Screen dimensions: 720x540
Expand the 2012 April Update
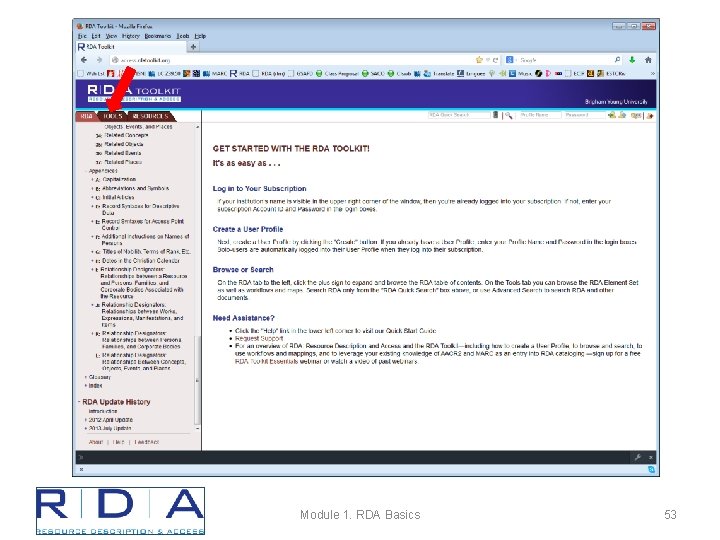click(x=86, y=420)
